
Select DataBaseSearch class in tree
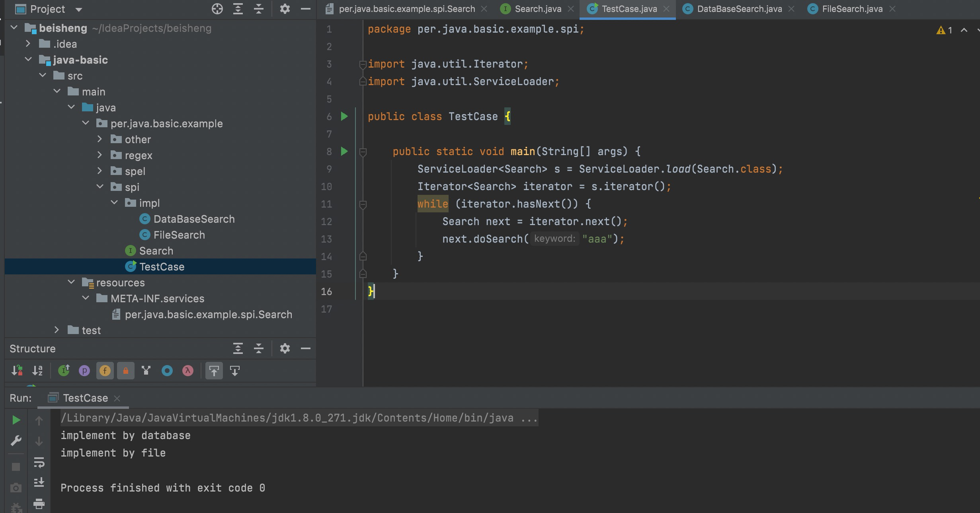[187, 219]
